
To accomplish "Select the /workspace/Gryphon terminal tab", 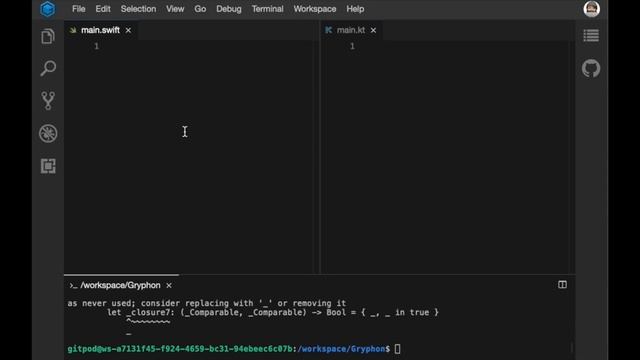I will pyautogui.click(x=120, y=285).
